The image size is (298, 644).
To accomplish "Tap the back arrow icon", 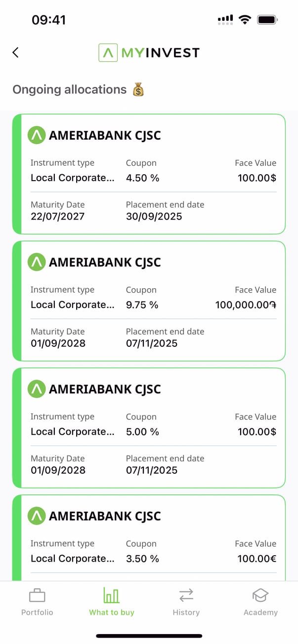I will (x=15, y=52).
